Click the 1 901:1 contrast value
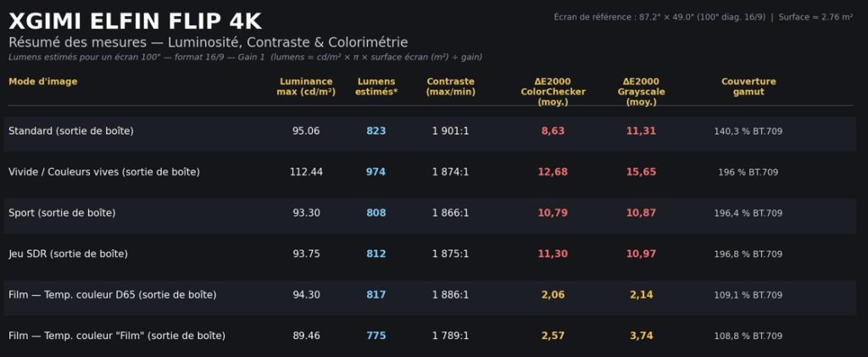The height and width of the screenshot is (357, 868). 451,131
